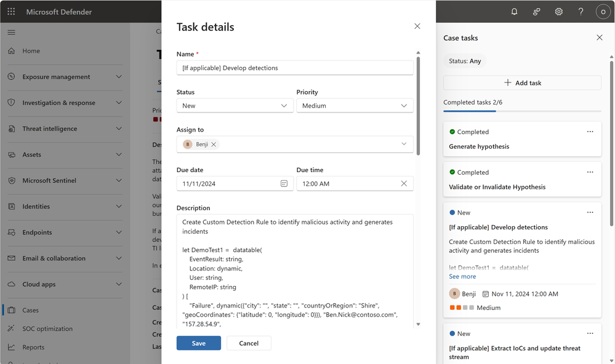Click the Endpoints icon
615x364 pixels.
tap(11, 232)
